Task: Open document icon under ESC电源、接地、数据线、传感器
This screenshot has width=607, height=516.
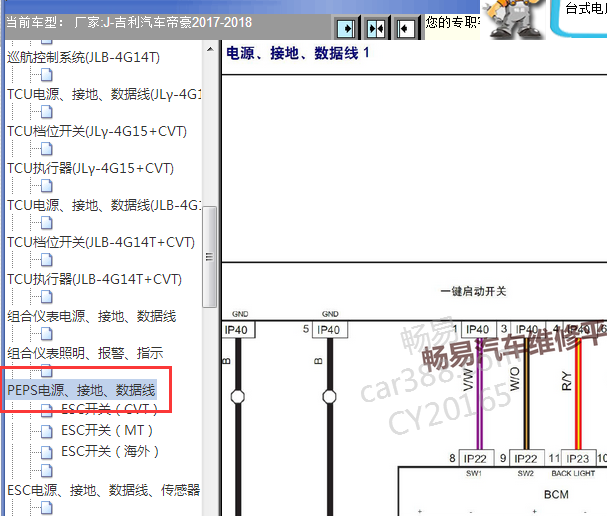Action: (47, 508)
